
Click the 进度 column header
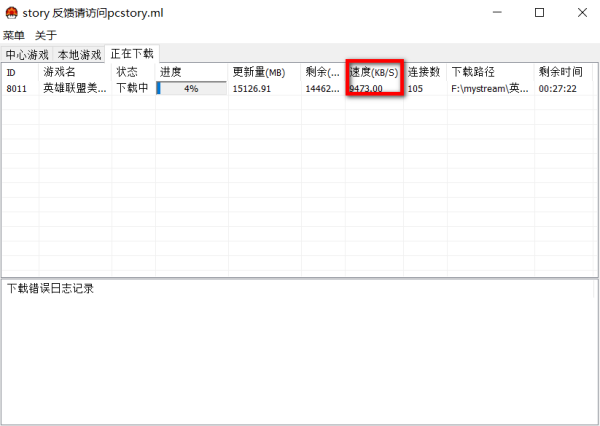point(171,72)
